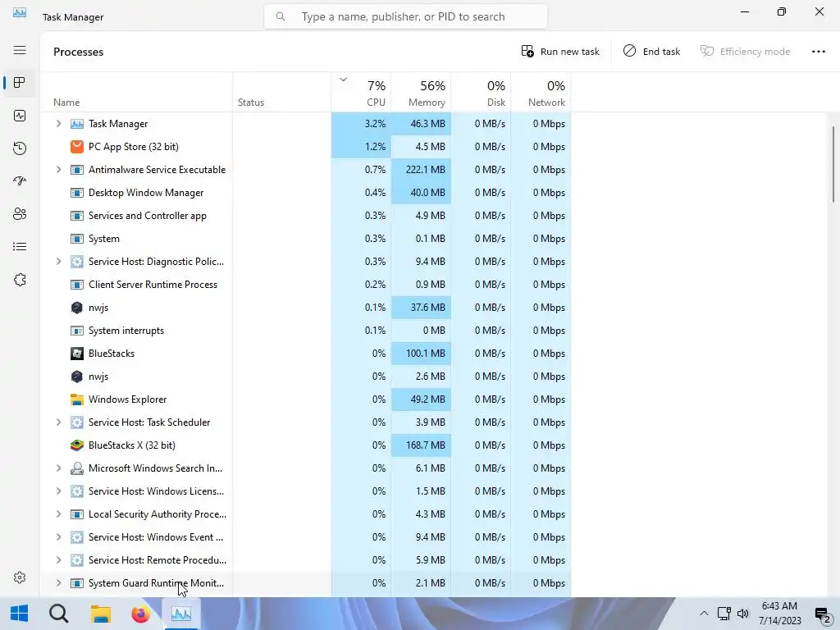The image size is (840, 630).
Task: Click the Task Manager taskbar icon
Action: pyautogui.click(x=181, y=614)
